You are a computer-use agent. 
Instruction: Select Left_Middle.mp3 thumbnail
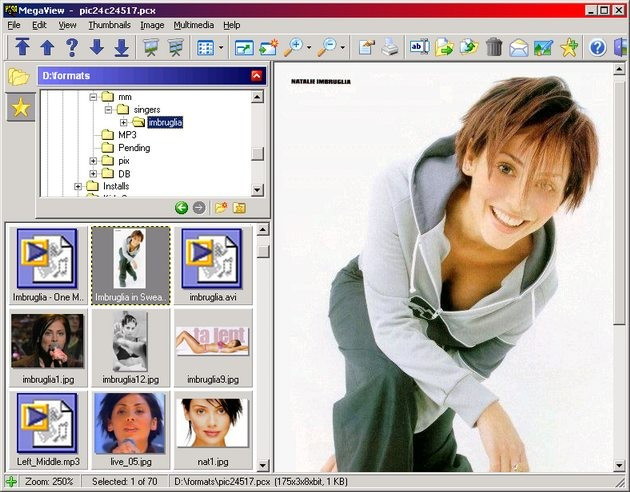(48, 430)
